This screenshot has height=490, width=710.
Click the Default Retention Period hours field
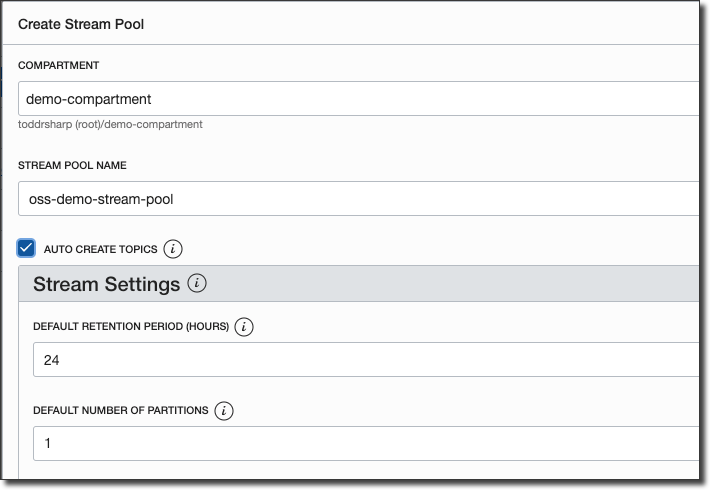(x=365, y=360)
